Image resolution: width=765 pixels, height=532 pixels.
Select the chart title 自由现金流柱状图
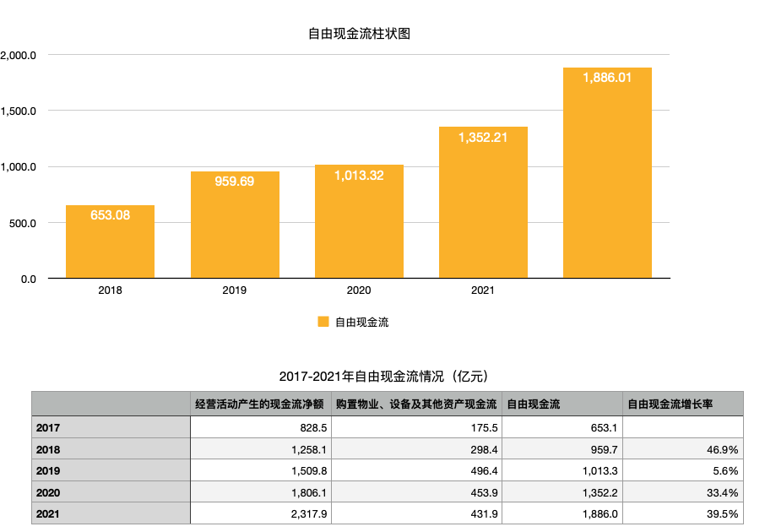359,35
